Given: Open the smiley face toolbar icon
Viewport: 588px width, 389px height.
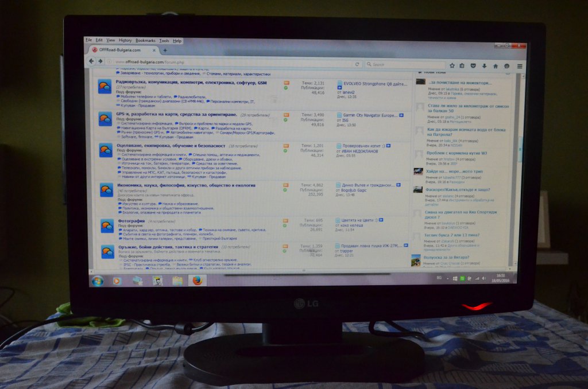Looking at the screenshot, I should (x=506, y=66).
